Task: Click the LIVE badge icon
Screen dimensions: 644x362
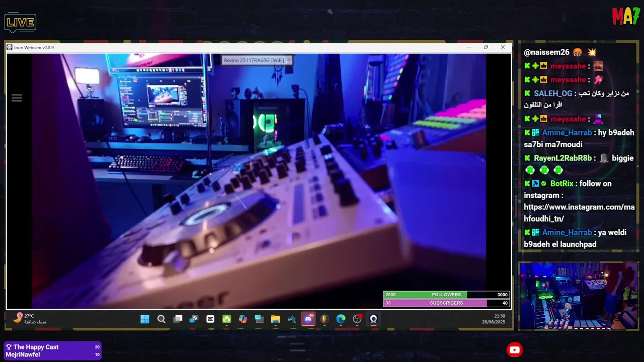Action: point(20,23)
